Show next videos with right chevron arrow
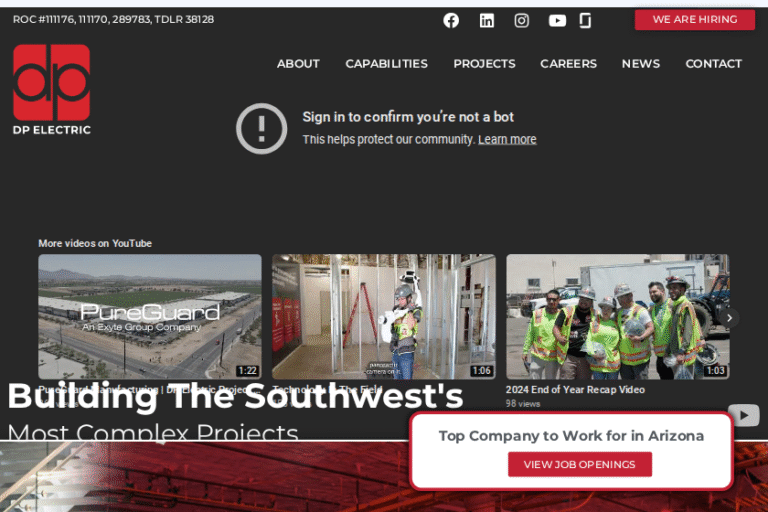The width and height of the screenshot is (768, 512). [729, 317]
